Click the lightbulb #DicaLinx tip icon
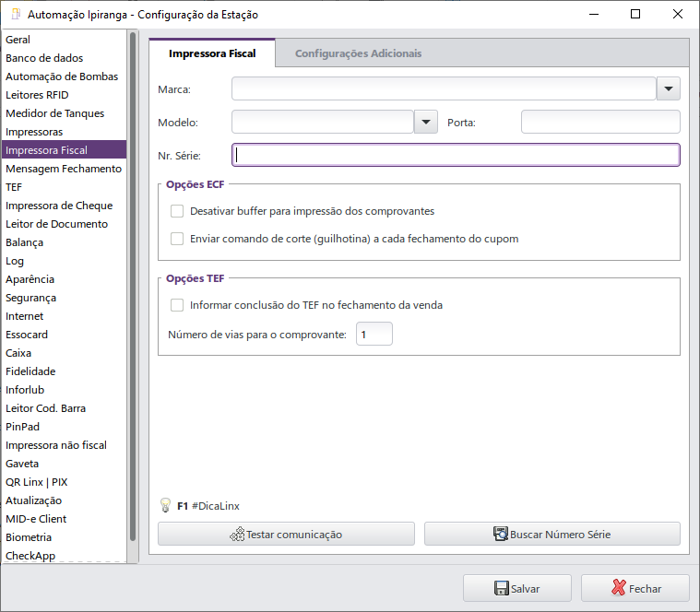Viewport: 700px width, 612px height. (x=165, y=505)
